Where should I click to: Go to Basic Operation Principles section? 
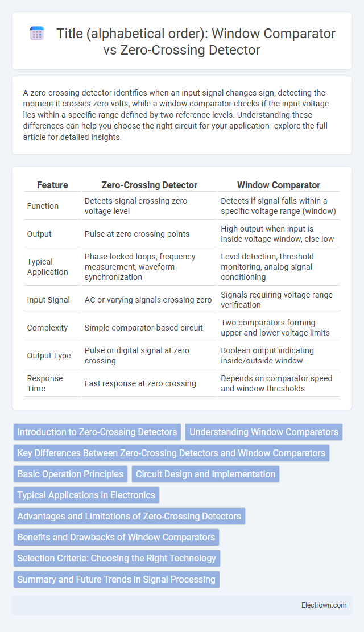71,474
